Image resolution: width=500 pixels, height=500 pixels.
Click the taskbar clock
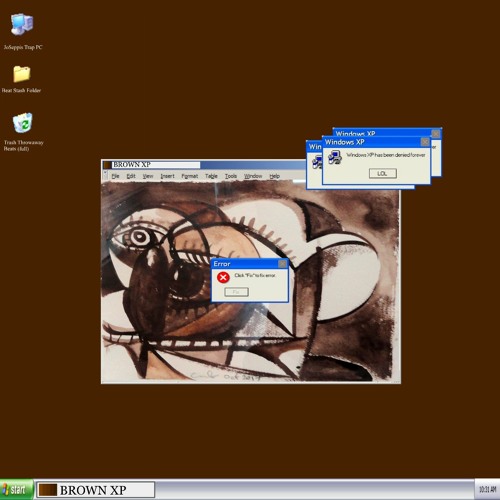tap(487, 490)
